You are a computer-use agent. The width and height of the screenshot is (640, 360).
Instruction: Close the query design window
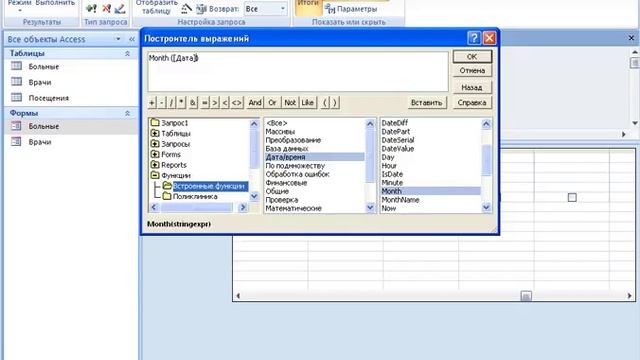coord(631,38)
